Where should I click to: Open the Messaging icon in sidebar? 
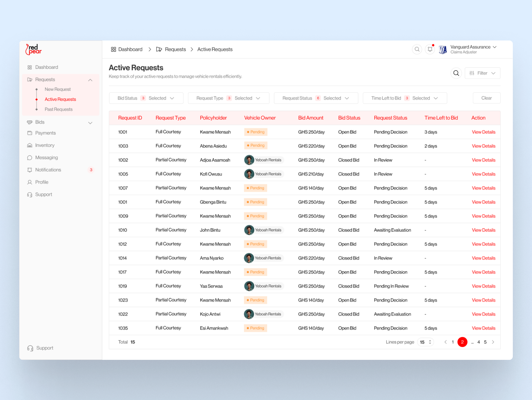[30, 157]
